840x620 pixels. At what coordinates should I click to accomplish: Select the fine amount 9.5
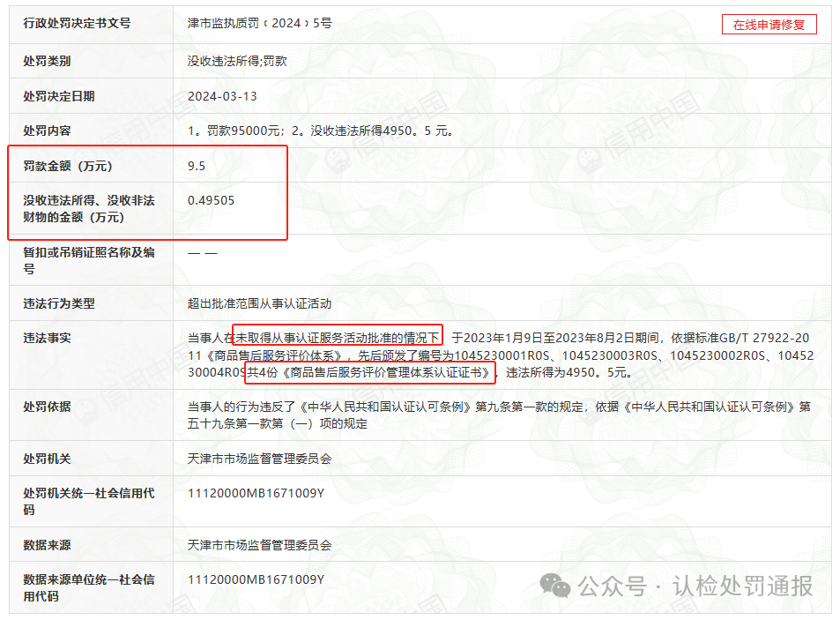point(196,166)
